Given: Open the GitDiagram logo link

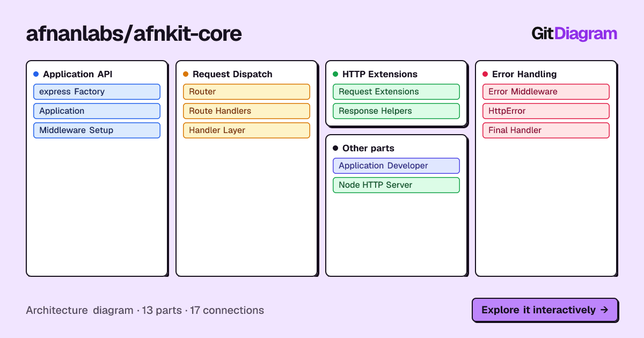Looking at the screenshot, I should (x=574, y=34).
